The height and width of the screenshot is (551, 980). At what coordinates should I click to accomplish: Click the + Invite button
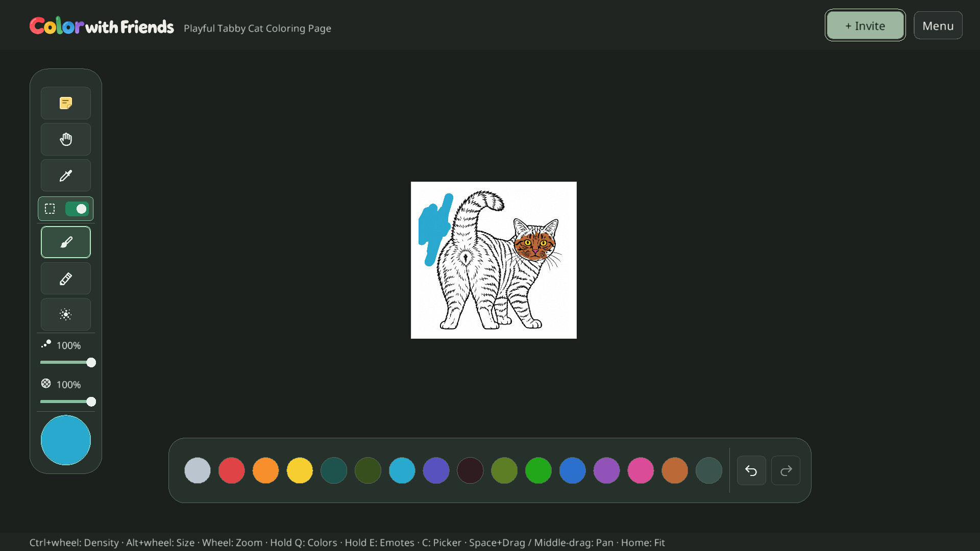(865, 26)
